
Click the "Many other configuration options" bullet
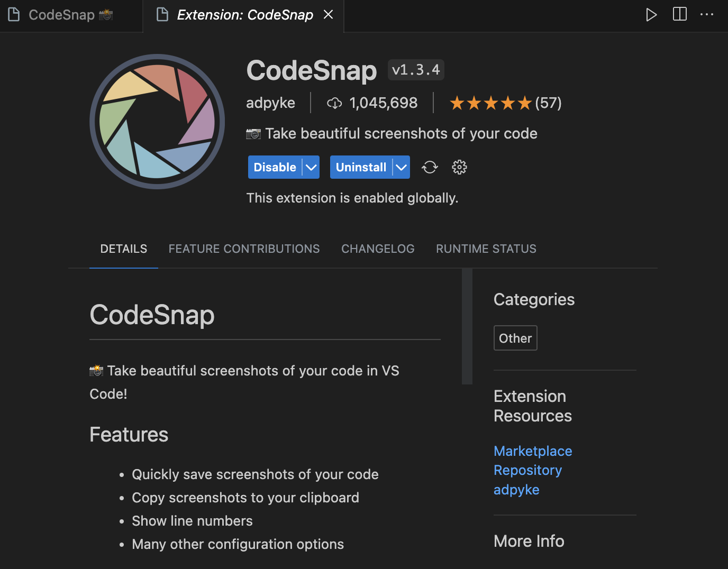(238, 544)
